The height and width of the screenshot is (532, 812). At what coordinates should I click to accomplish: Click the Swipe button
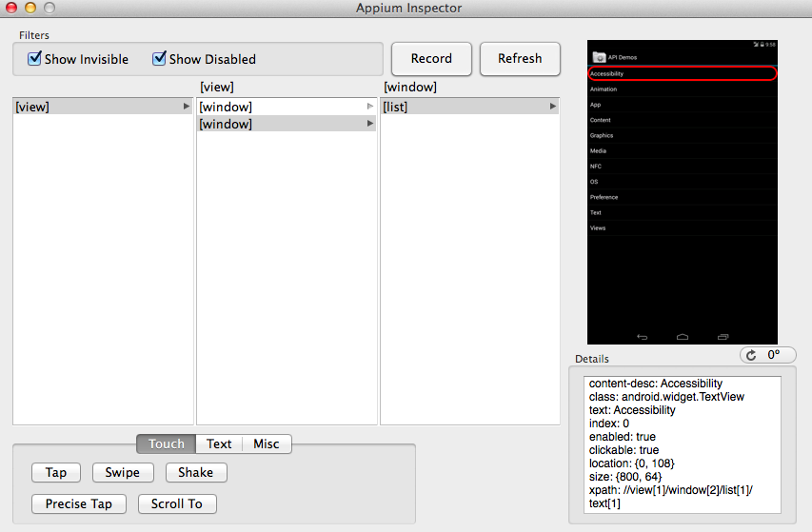[x=123, y=472]
